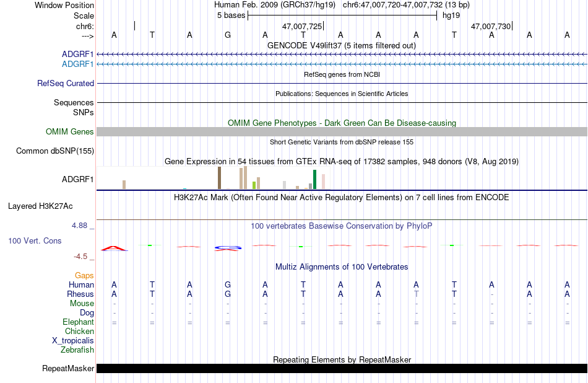This screenshot has width=588, height=383.
Task: Open the OMIM Genes track label
Action: click(70, 132)
